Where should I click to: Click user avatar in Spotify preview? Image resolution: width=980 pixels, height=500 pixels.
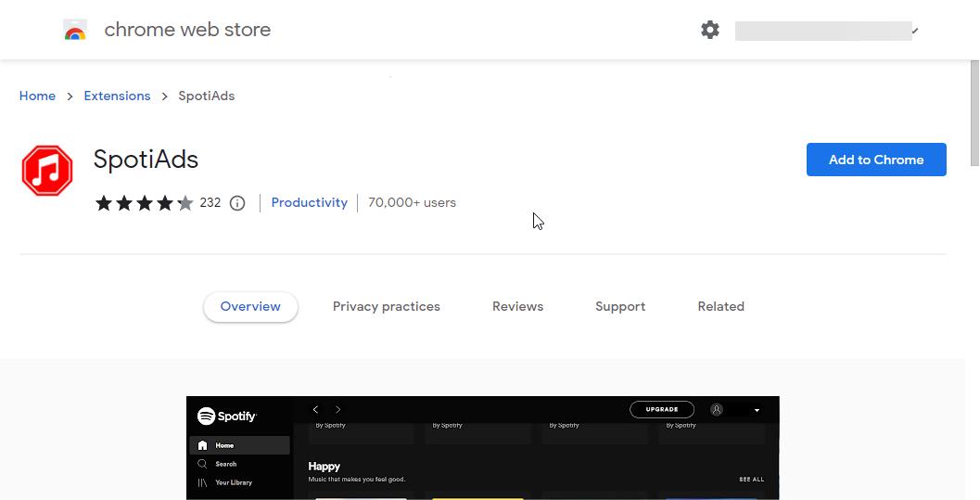[717, 409]
